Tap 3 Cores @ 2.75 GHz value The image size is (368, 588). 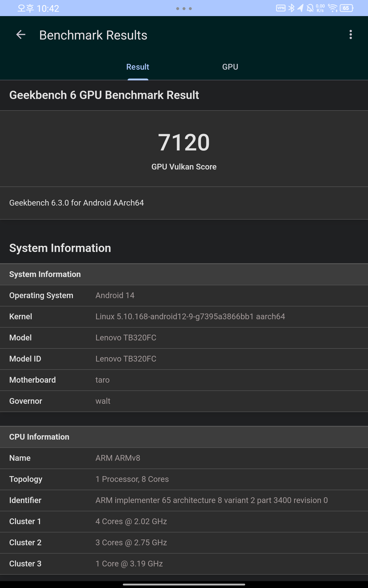[x=131, y=543]
